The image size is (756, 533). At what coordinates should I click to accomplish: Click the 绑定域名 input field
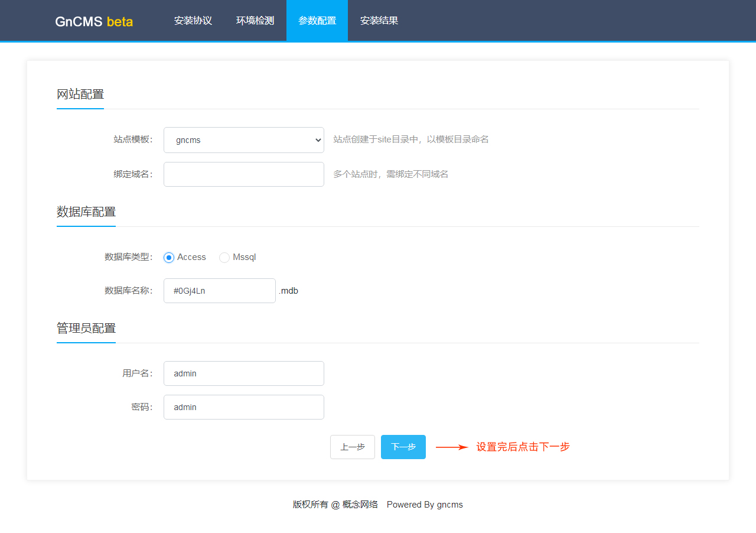pos(243,174)
